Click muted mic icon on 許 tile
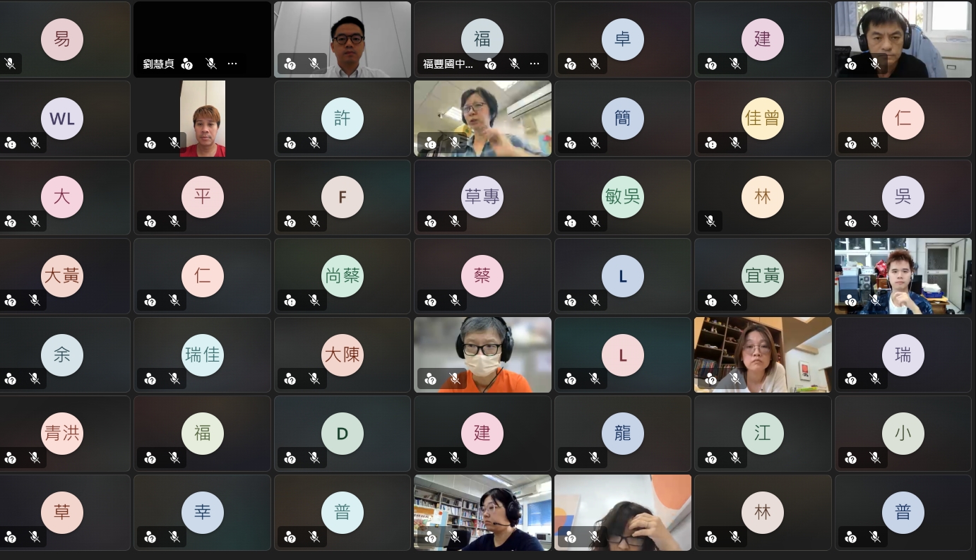976x560 pixels. coord(314,143)
